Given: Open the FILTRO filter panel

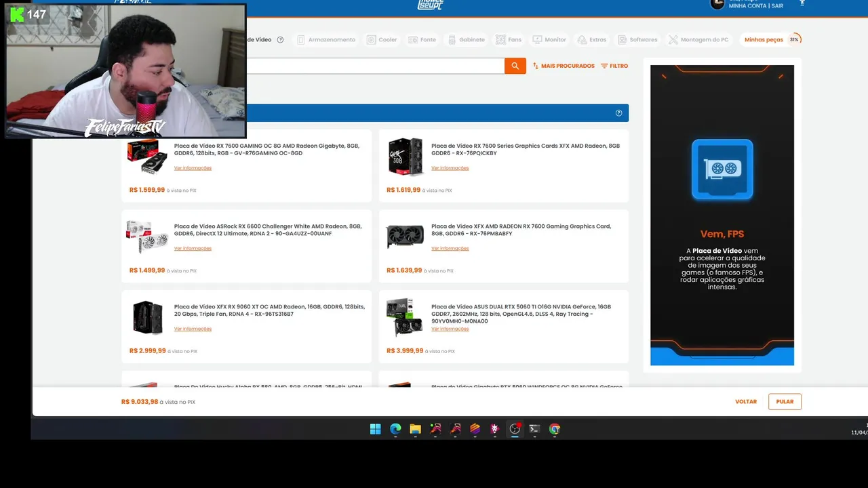Looking at the screenshot, I should tap(614, 66).
